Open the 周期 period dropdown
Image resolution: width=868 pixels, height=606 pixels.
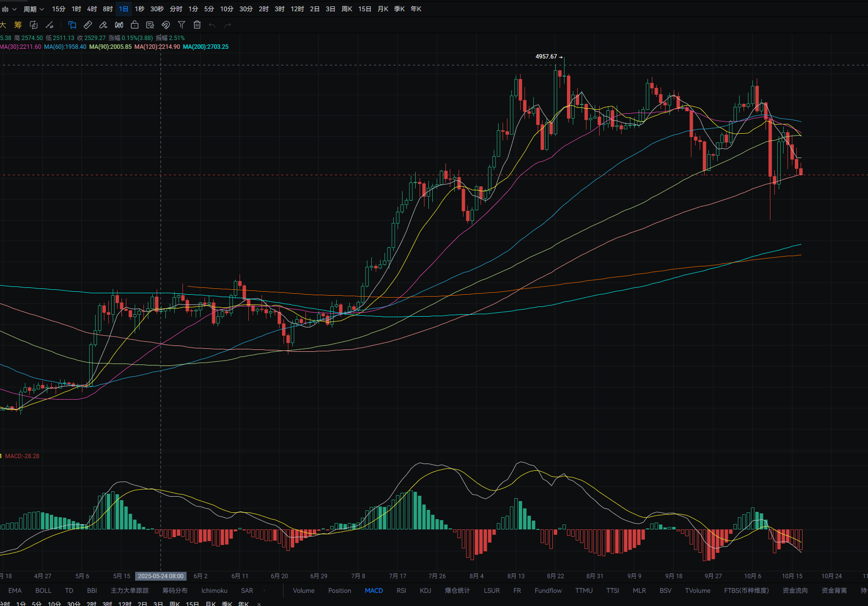(33, 9)
